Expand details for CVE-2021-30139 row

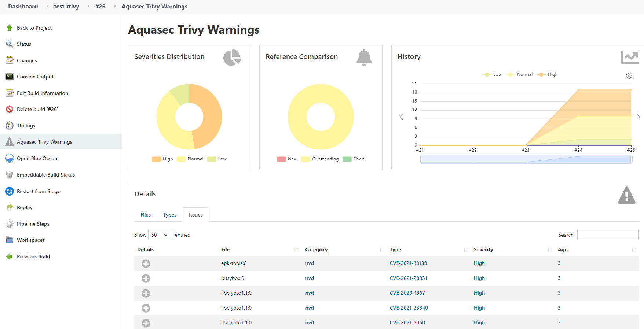tap(146, 264)
